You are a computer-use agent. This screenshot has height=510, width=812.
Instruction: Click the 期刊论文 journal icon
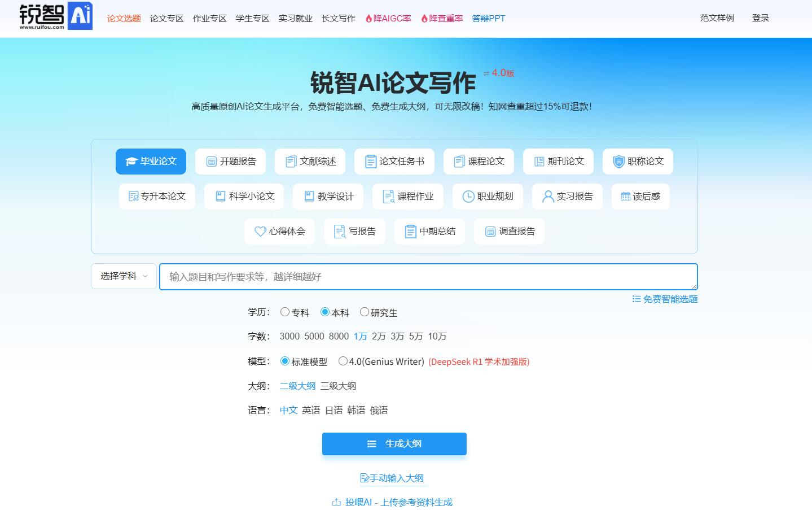[x=539, y=162]
